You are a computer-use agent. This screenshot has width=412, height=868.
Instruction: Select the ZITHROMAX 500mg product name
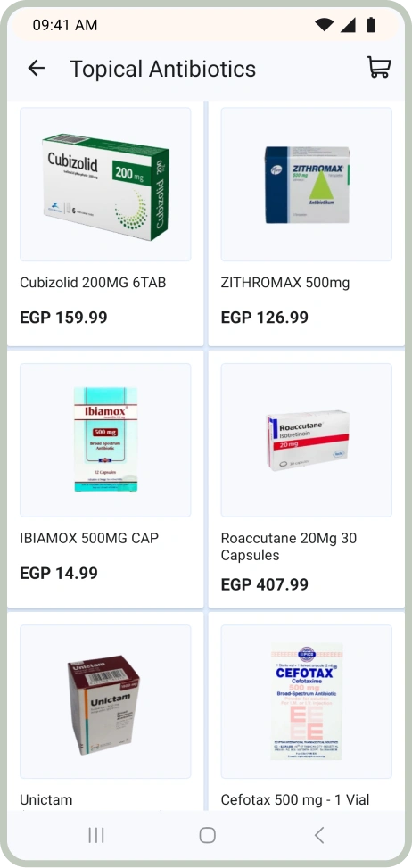point(285,283)
